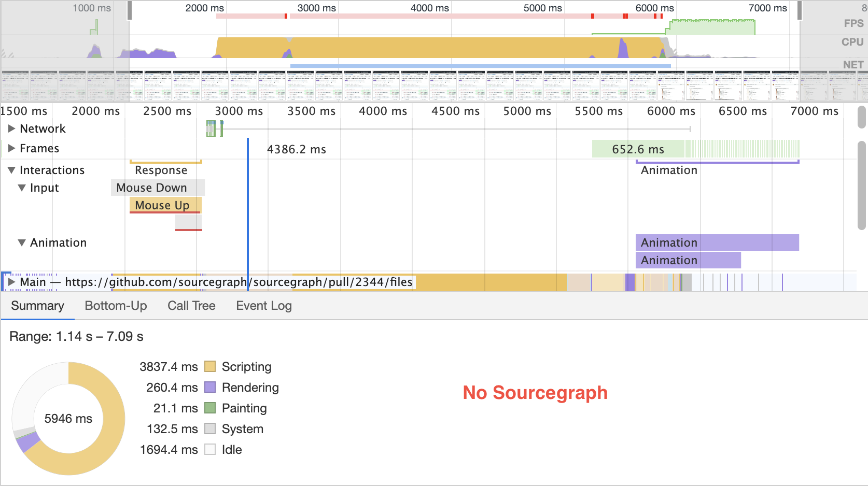Switch to the Summary tab
Screen dimensions: 868x486
coord(37,306)
